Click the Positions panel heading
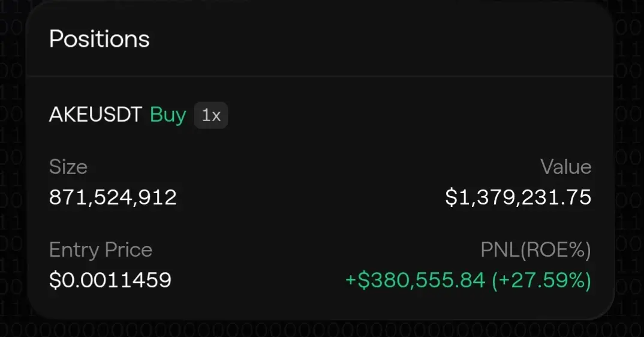 [x=100, y=39]
